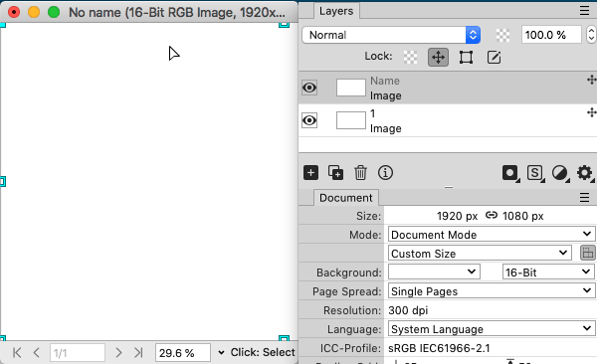597x364 pixels.
Task: Toggle lock transparent pixels checkerboard
Action: tap(410, 57)
